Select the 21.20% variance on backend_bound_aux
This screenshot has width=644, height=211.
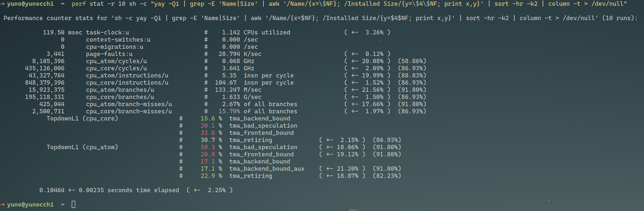(x=347, y=169)
